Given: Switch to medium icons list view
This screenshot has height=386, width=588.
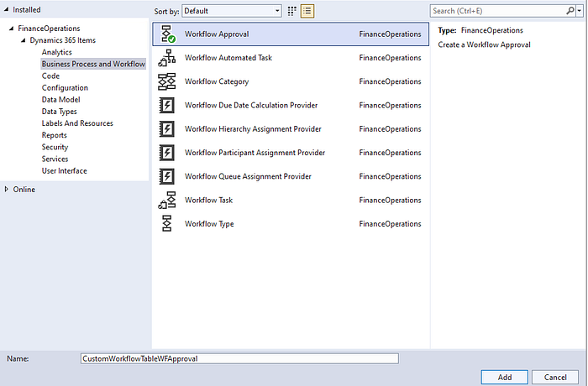Looking at the screenshot, I should 307,11.
